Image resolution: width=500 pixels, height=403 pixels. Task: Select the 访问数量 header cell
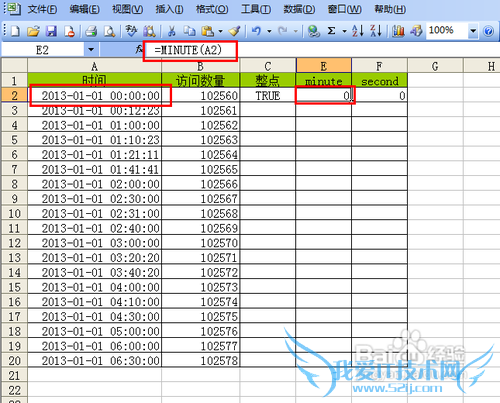pos(201,81)
